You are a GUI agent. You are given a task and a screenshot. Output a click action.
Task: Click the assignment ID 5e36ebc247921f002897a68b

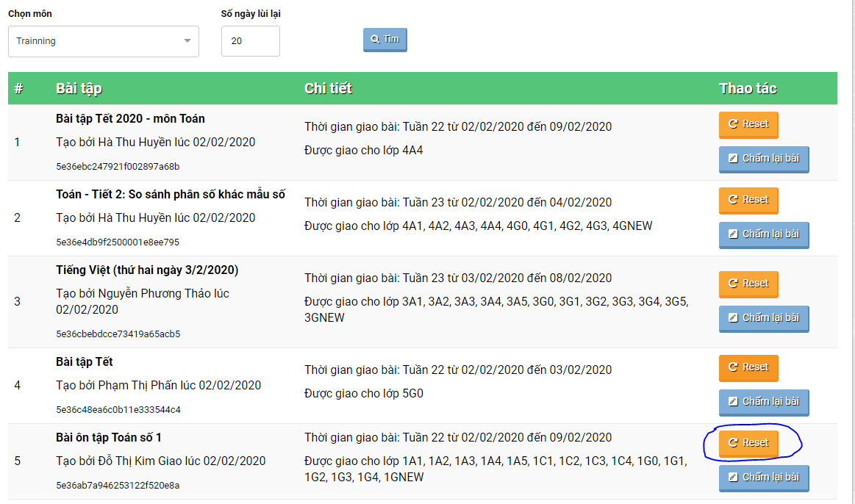click(x=118, y=167)
